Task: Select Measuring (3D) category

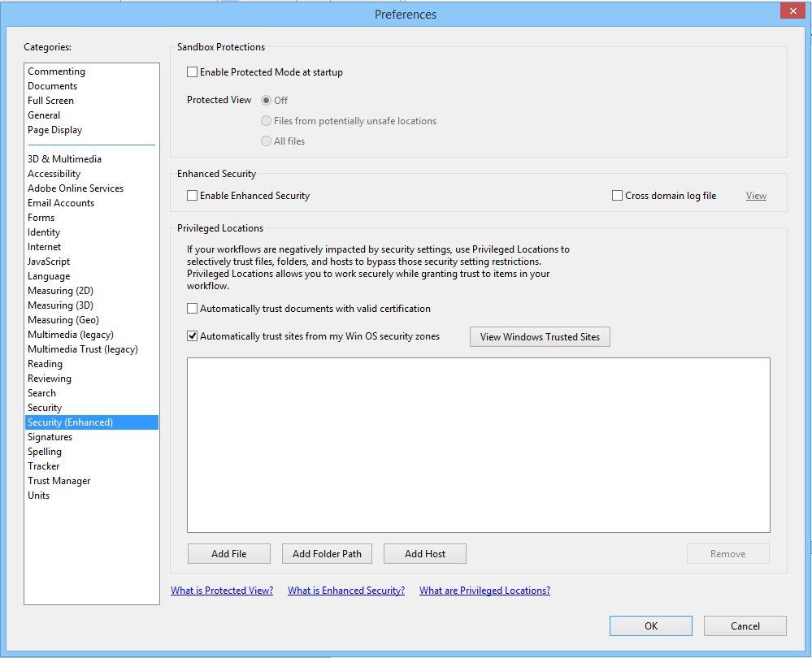Action: coord(92,305)
